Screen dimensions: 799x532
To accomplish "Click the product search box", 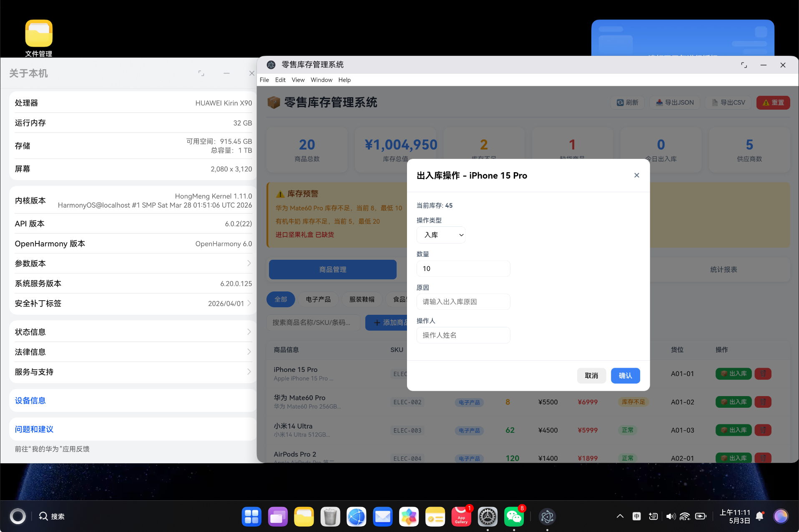I will pos(313,322).
